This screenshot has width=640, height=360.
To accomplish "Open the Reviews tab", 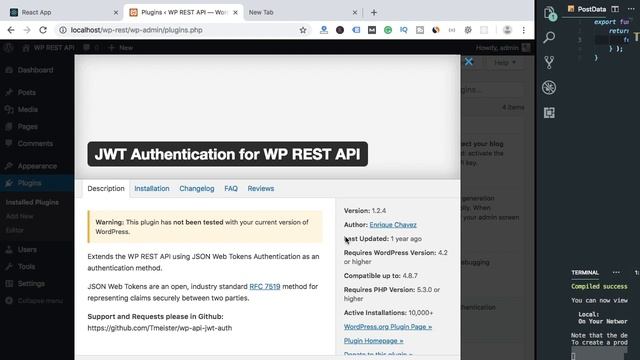I will point(261,189).
